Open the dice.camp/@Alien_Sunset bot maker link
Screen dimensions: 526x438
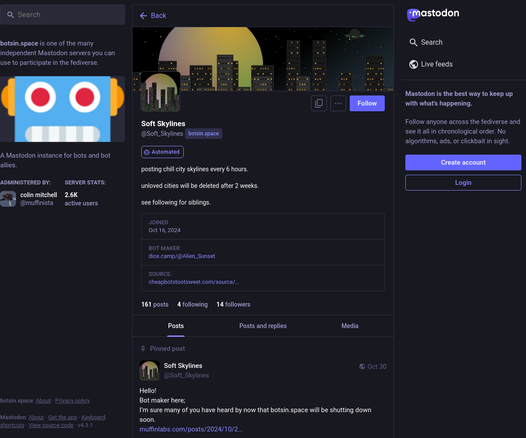[182, 256]
